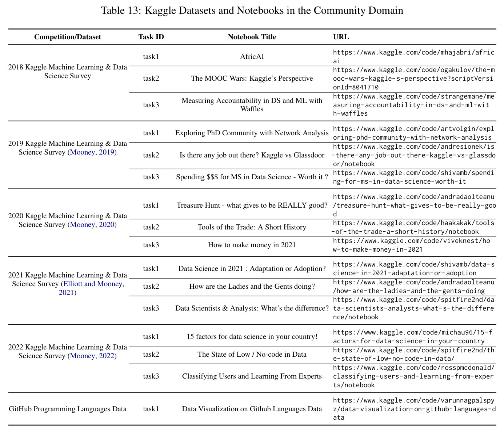Open the ladies-and-the-gents URL
This screenshot has width=504, height=432.
pyautogui.click(x=414, y=287)
